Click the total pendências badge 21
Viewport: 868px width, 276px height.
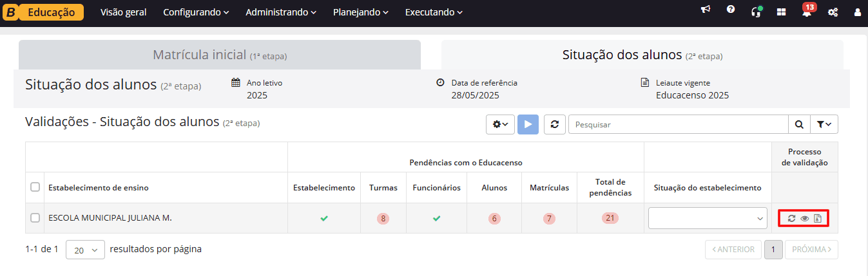(610, 218)
